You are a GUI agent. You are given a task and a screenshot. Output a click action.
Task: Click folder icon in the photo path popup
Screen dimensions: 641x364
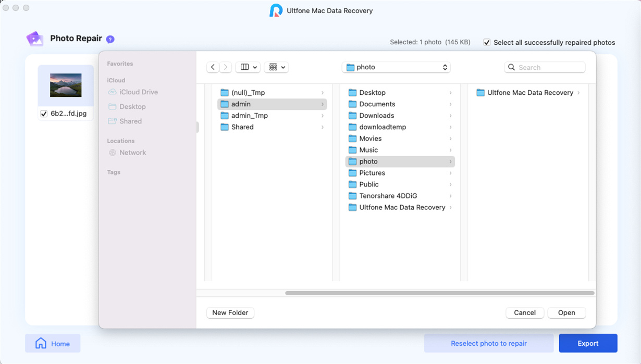350,67
